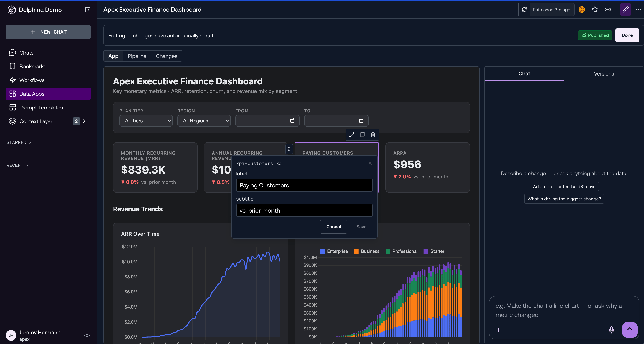This screenshot has height=344, width=644.
Task: Expand the Context Layer chevron
Action: (x=84, y=121)
